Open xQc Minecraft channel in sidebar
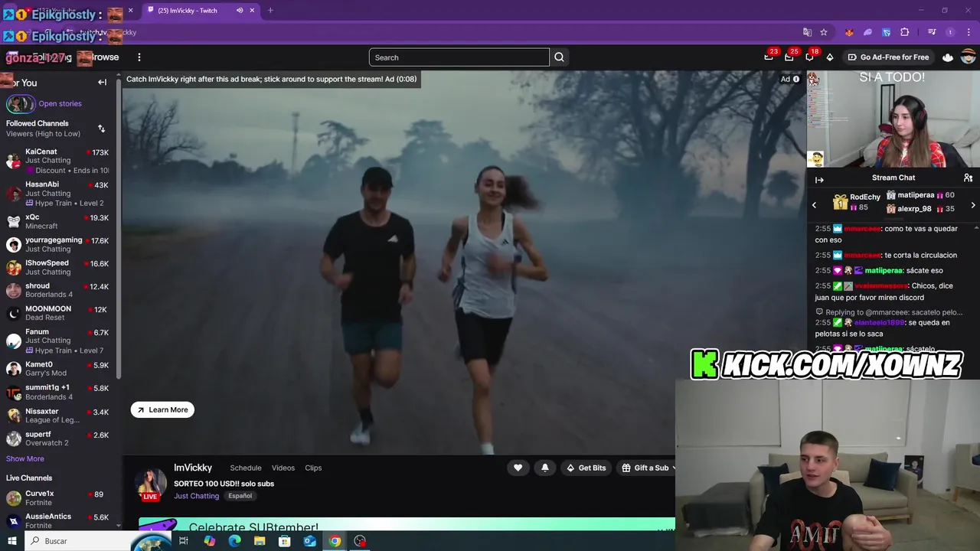 tap(58, 222)
